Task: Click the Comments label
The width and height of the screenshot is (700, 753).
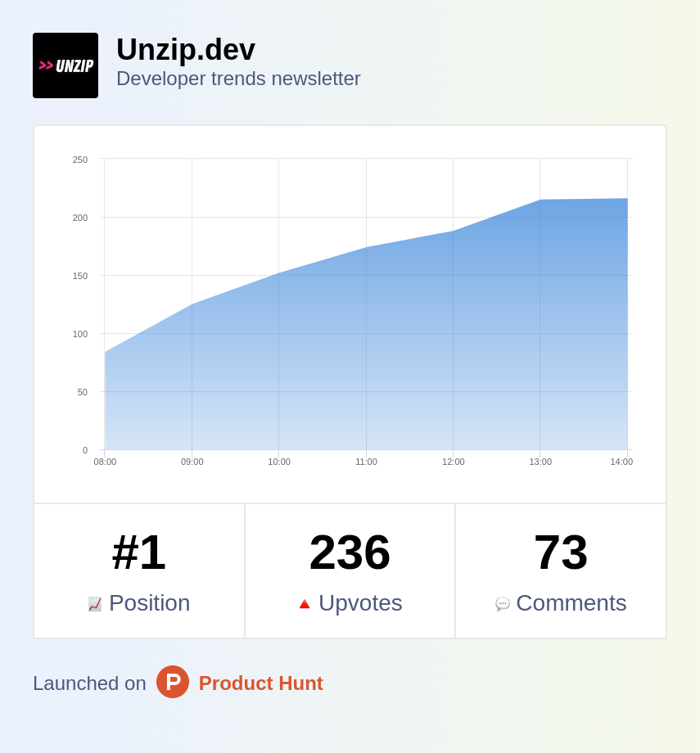Action: (x=571, y=603)
